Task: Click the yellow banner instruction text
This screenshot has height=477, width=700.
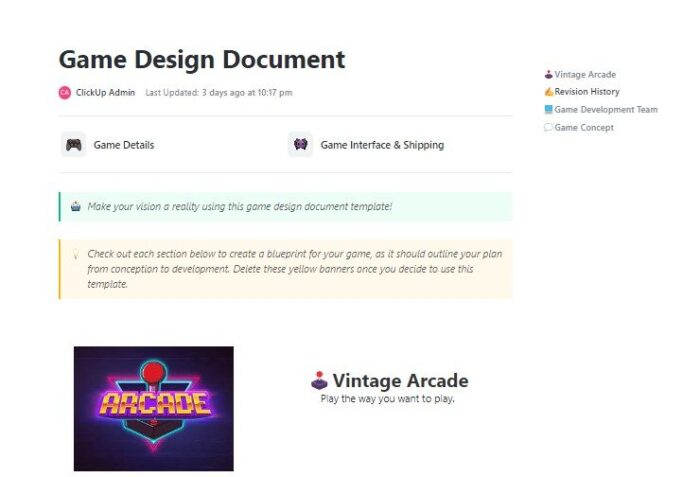Action: [295, 269]
